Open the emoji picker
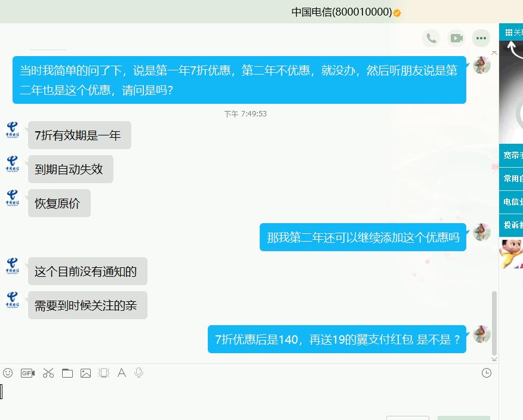This screenshot has height=420, width=523. [8, 373]
